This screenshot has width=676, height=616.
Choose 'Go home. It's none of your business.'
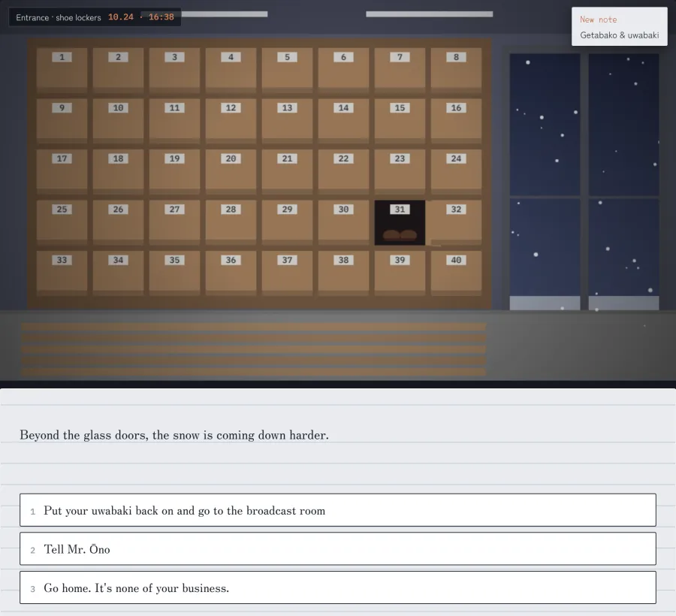point(337,587)
